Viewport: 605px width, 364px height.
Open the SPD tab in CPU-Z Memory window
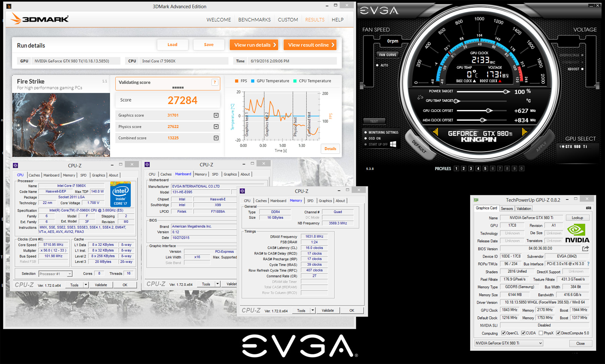310,201
